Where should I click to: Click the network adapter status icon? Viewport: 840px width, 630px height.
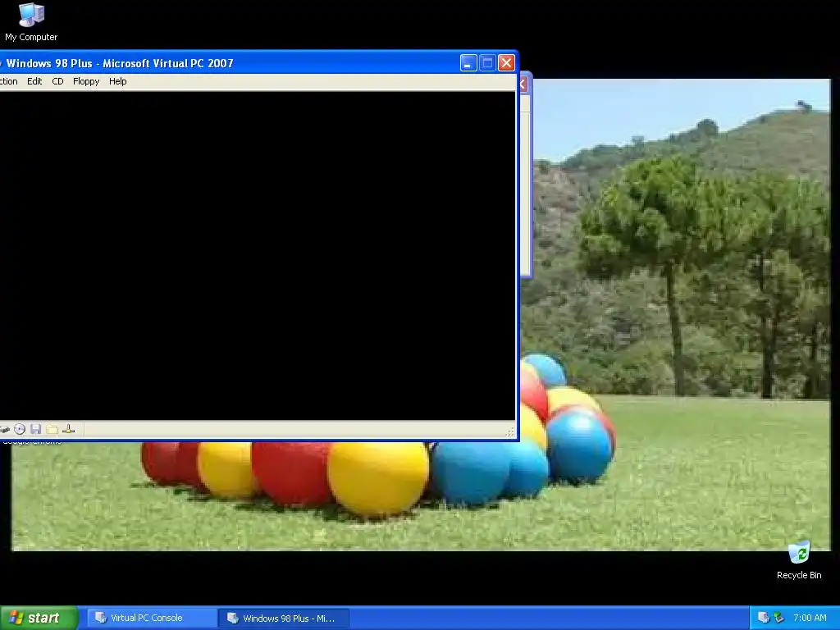point(69,429)
